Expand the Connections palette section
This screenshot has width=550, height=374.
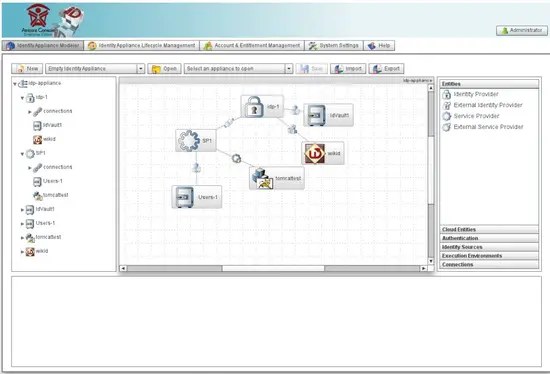point(489,265)
